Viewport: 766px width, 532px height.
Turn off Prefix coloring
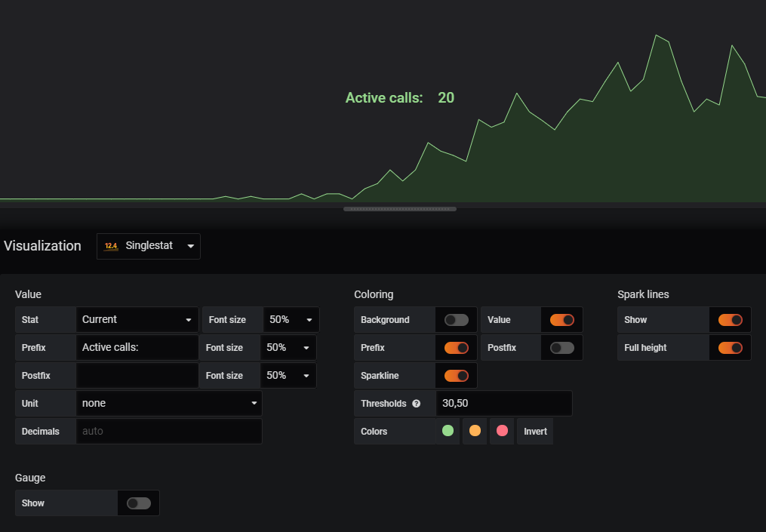(x=456, y=348)
